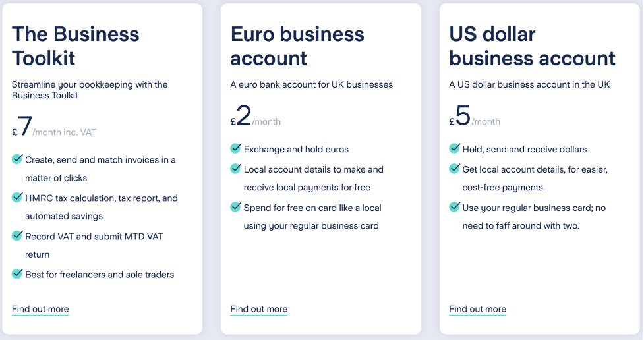This screenshot has width=644, height=340.
Task: Click checkmark icon beside Record VAT and submit MTD
Action: tap(17, 235)
